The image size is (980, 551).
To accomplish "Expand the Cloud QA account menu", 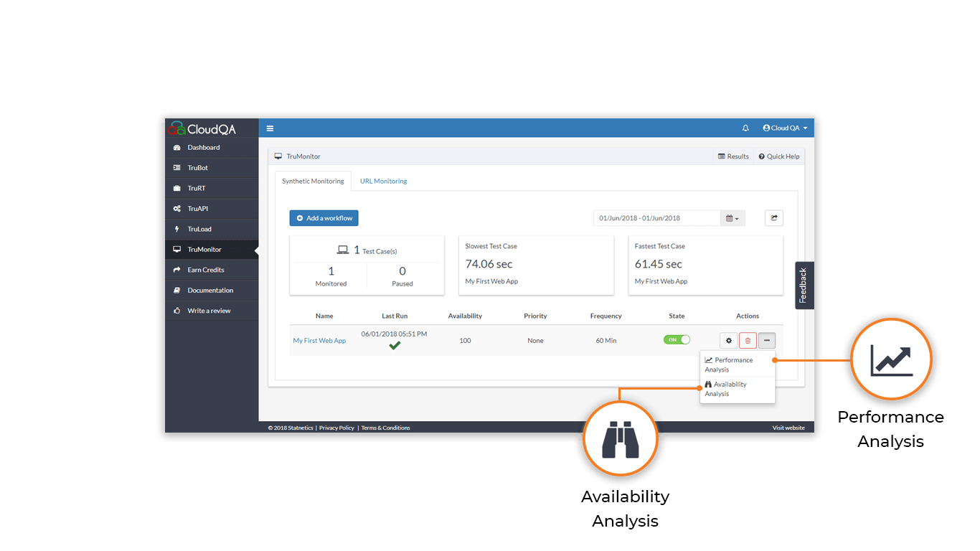I will 784,128.
